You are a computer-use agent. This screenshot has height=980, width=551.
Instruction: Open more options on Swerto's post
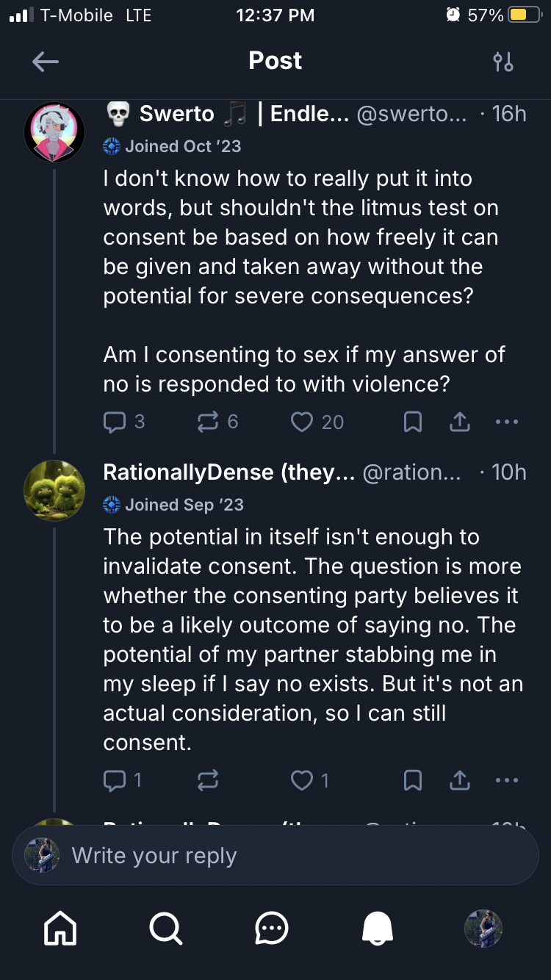507,422
